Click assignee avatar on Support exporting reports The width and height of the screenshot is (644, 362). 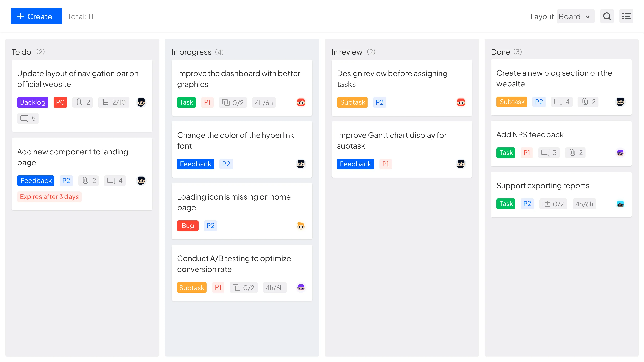[620, 204]
